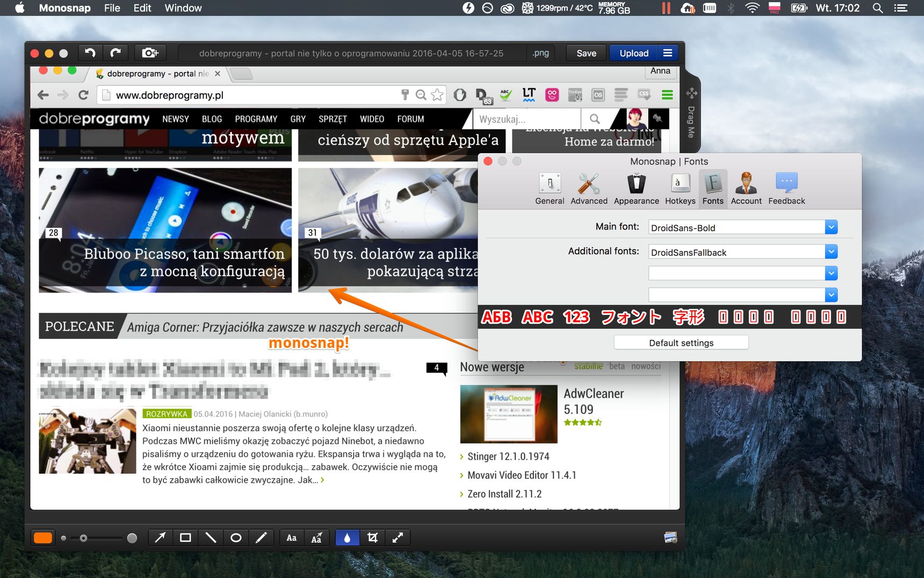Click the line thickness slider handle

83,538
